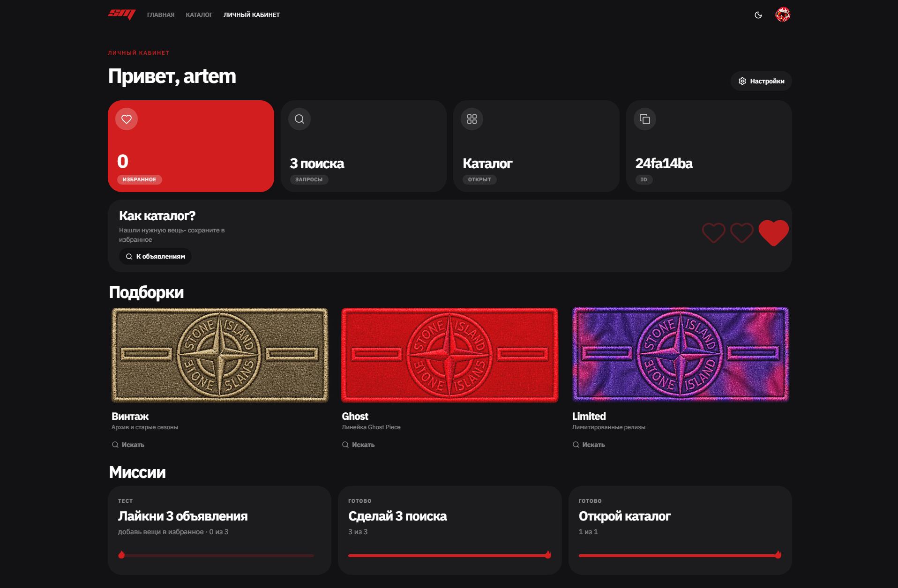Screen dimensions: 898x588
Task: Click the Ghost collection title
Action: click(x=355, y=416)
